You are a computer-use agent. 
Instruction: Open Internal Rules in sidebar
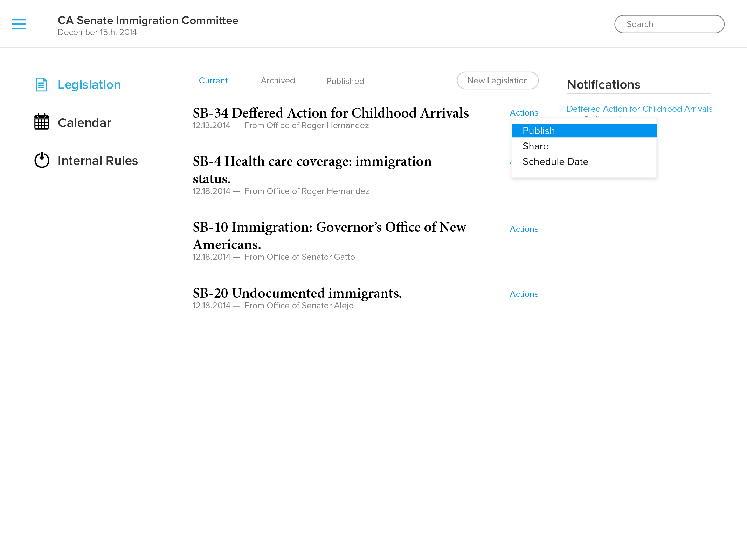click(98, 161)
